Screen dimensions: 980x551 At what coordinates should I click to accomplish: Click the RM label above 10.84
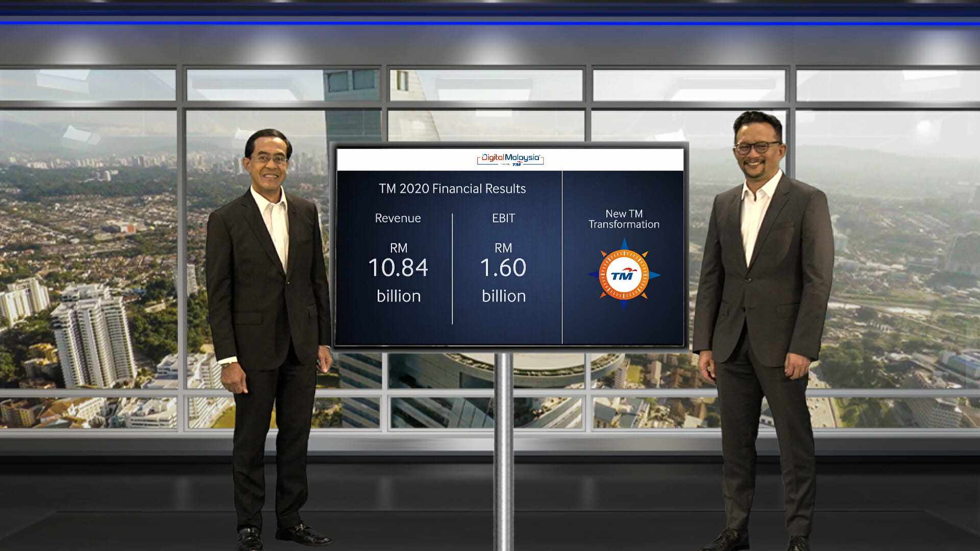[x=399, y=248]
